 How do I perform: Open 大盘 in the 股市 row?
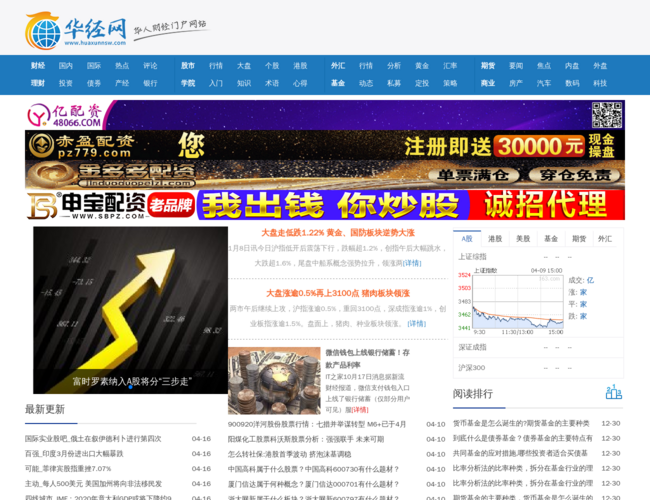coord(244,66)
